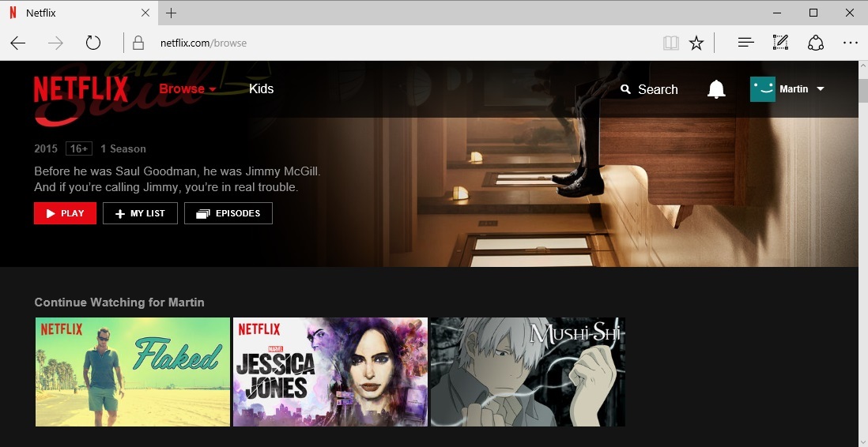Click 'Continue Watching for Martin' heading
This screenshot has width=868, height=447.
119,302
